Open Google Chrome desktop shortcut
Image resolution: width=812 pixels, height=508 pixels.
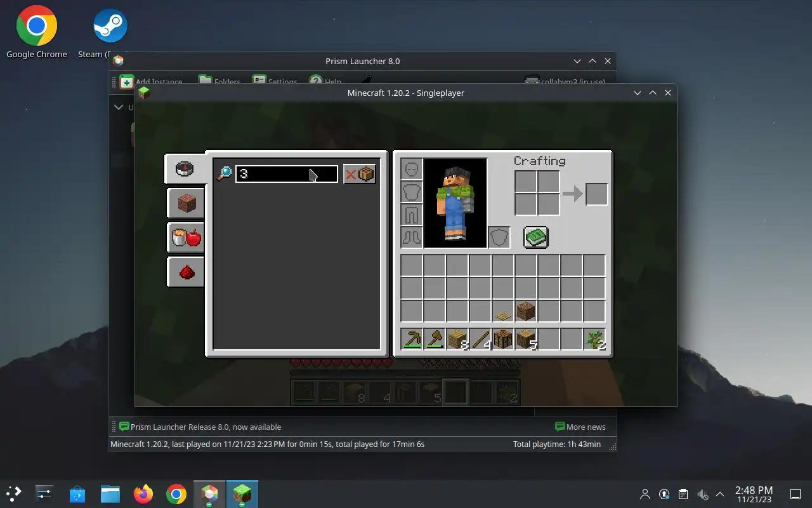[37, 32]
